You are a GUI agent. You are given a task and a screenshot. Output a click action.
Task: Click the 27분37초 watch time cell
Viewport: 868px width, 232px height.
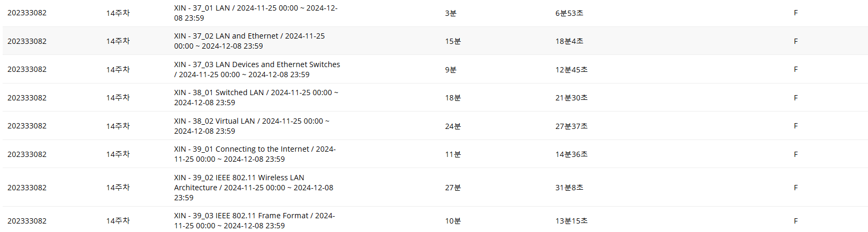pos(571,126)
